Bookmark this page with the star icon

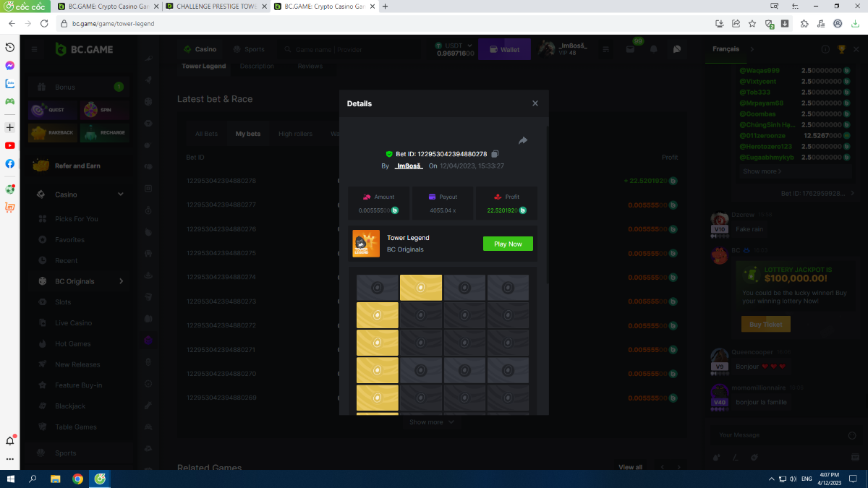(752, 23)
